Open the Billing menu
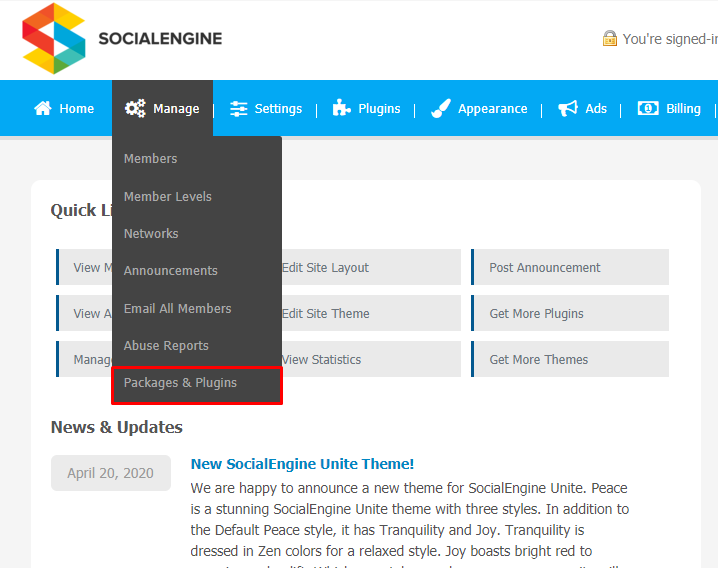Viewport: 718px width, 568px height. coord(669,109)
